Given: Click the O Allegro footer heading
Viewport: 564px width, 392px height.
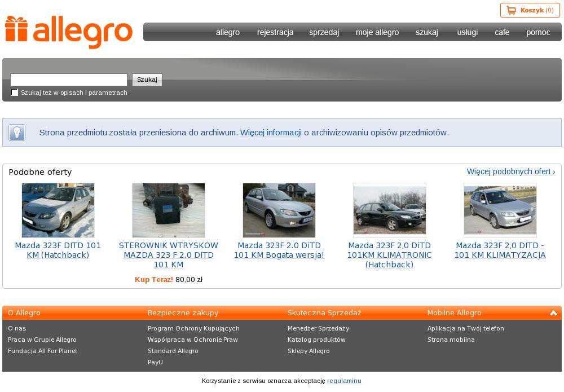Looking at the screenshot, I should pos(24,313).
